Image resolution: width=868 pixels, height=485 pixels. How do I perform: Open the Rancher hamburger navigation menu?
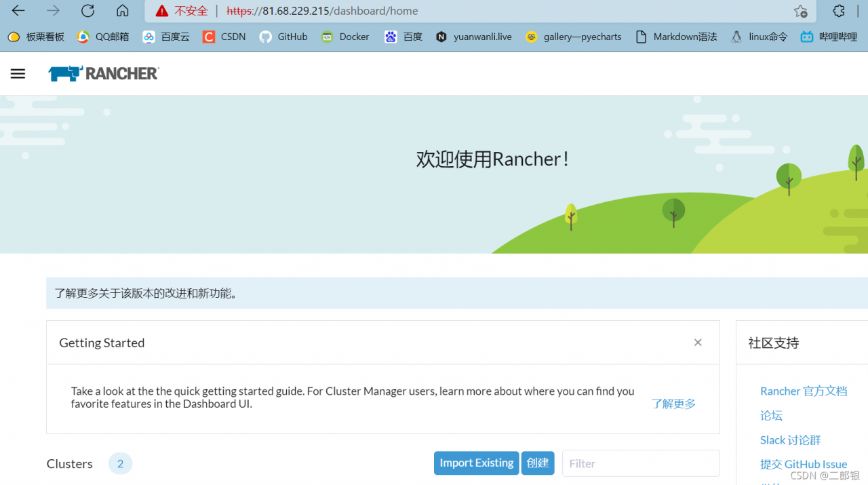[x=18, y=74]
